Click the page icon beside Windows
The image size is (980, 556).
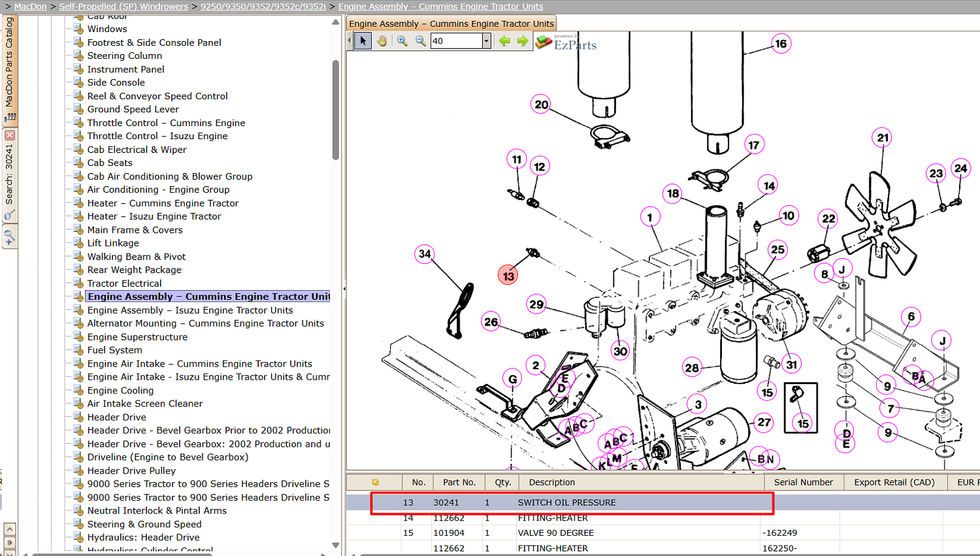tap(78, 29)
